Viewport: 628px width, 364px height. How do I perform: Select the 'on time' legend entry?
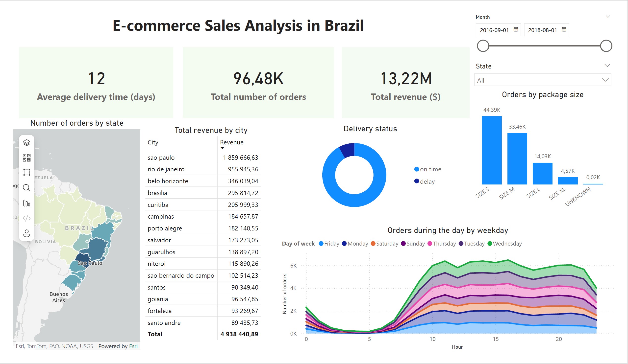[428, 169]
